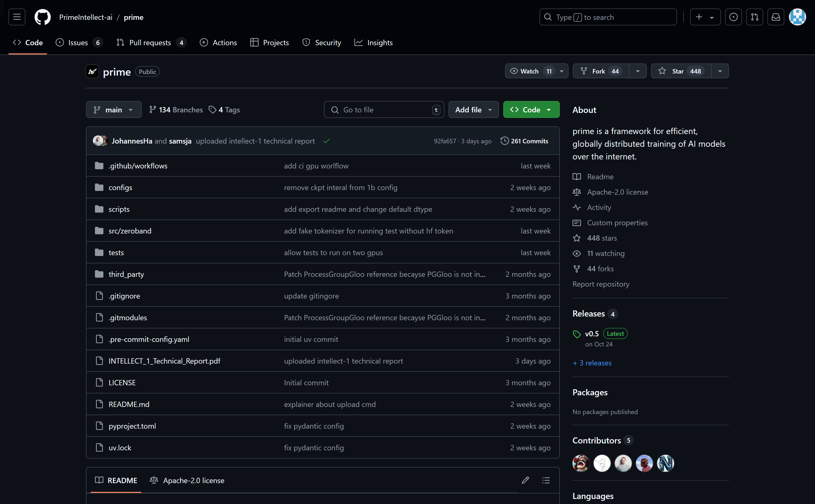This screenshot has width=815, height=504.
Task: Expand the Fork options dropdown arrow
Action: coord(638,71)
